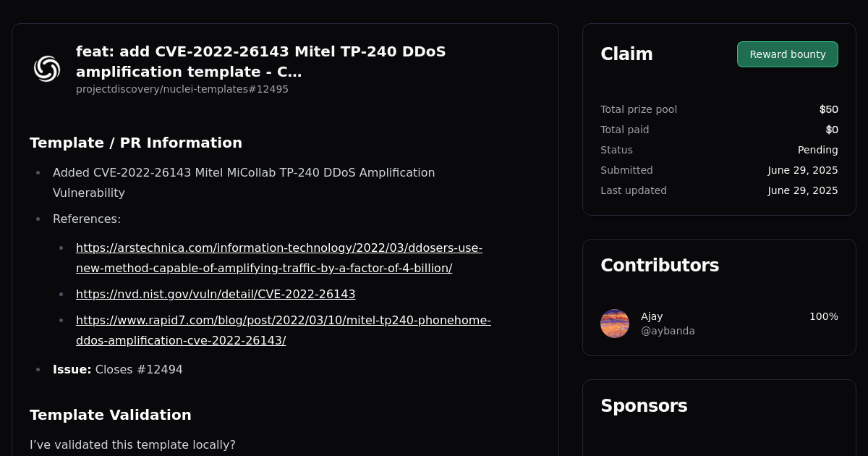Select the Contributors section heading
Screen dimensions: 868x456
(660, 265)
